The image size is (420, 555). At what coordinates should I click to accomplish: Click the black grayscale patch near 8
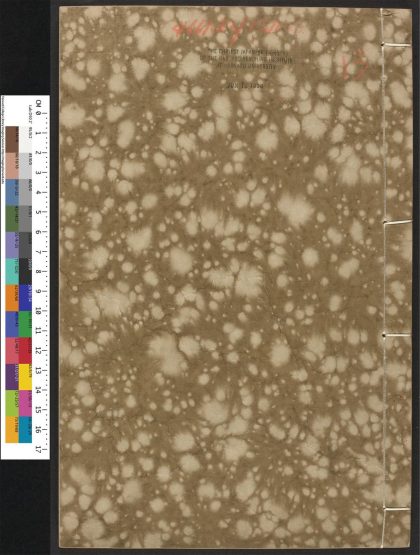(25, 271)
